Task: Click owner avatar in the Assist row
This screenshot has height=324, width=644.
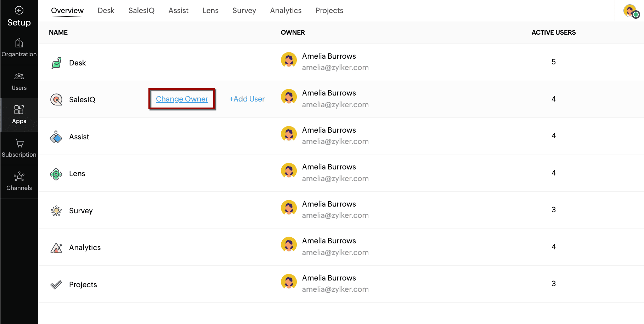Action: click(x=289, y=134)
